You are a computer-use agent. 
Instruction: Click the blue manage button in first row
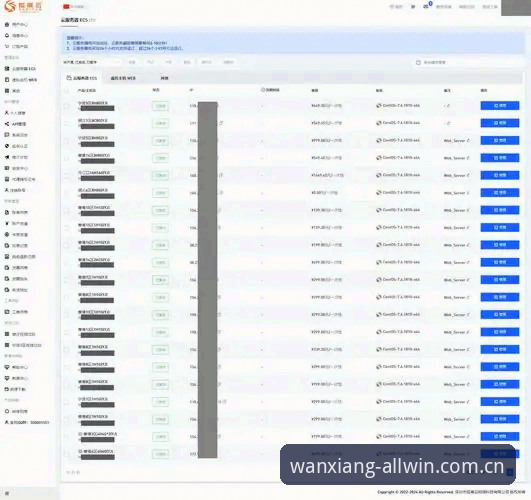pyautogui.click(x=500, y=106)
